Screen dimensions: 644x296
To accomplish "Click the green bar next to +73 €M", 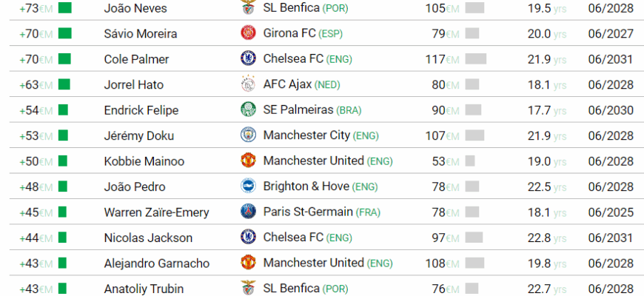I will tap(65, 8).
